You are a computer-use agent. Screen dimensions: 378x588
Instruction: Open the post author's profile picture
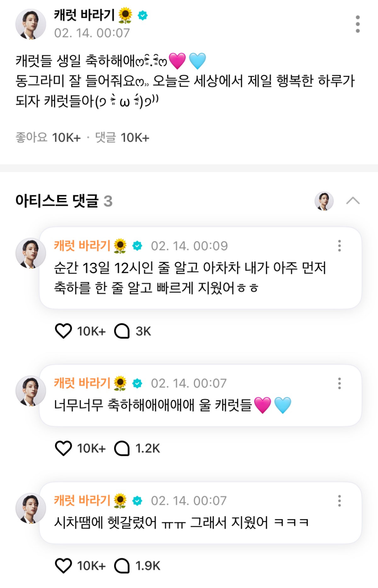[31, 24]
